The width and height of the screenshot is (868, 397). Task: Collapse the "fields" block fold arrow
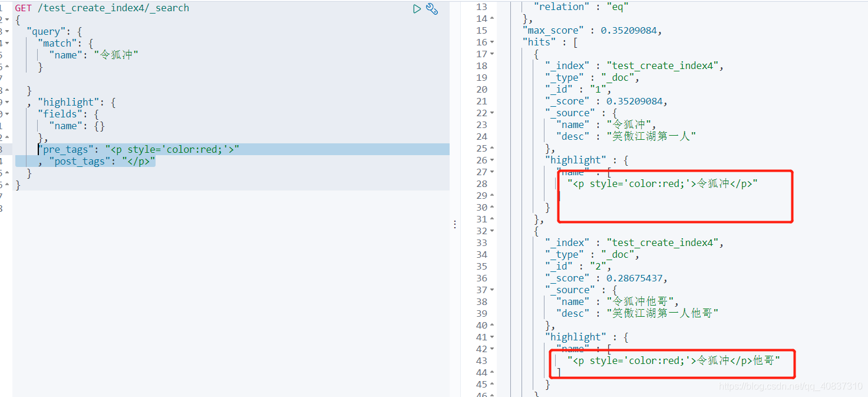click(6, 114)
